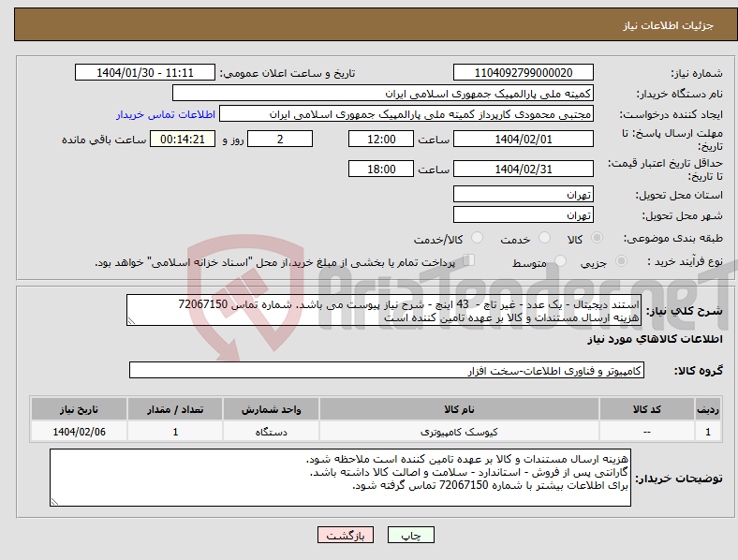Viewport: 738px width, 560px height.
Task: Click the ردیف column header
Action: point(708,409)
